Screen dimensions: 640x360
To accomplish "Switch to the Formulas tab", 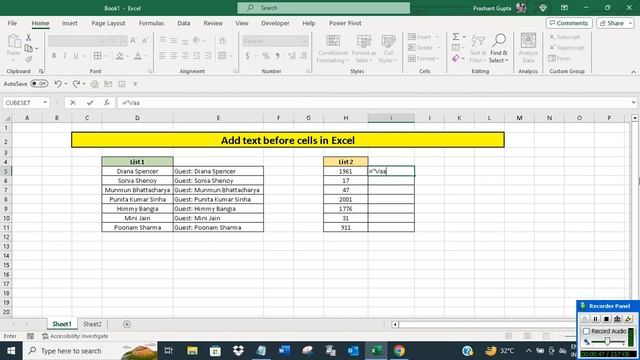I will (151, 23).
